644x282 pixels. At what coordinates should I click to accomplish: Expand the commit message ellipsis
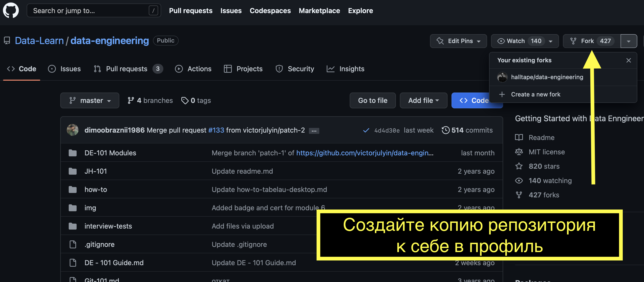(314, 131)
